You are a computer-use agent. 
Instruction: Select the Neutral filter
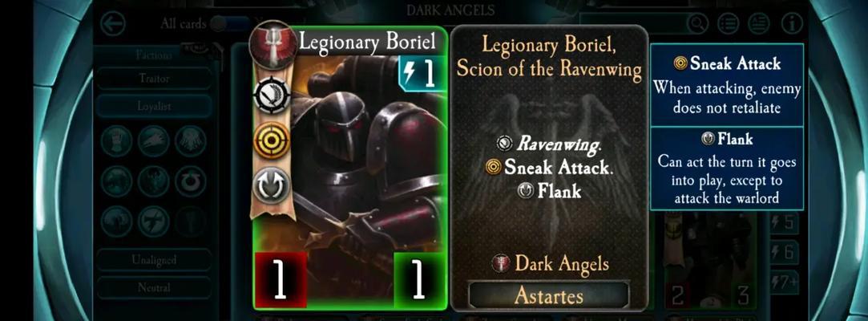coord(154,288)
